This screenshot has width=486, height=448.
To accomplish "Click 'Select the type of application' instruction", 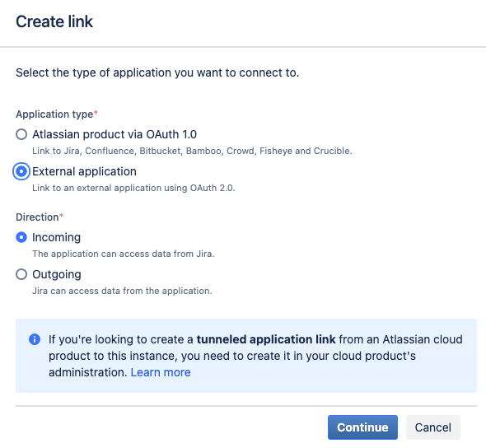I will pyautogui.click(x=157, y=72).
